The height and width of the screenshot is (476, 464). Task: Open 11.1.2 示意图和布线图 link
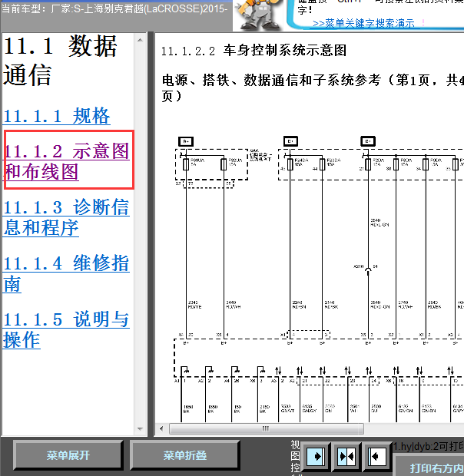click(67, 161)
